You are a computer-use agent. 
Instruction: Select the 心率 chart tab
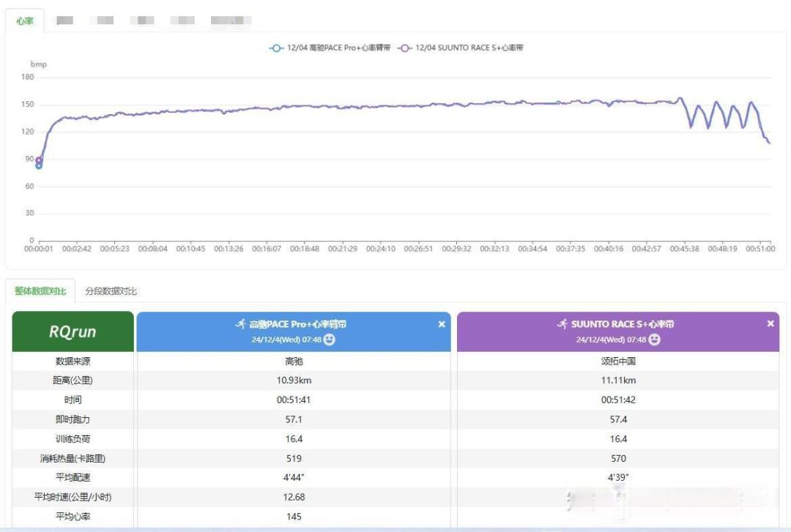tap(24, 20)
